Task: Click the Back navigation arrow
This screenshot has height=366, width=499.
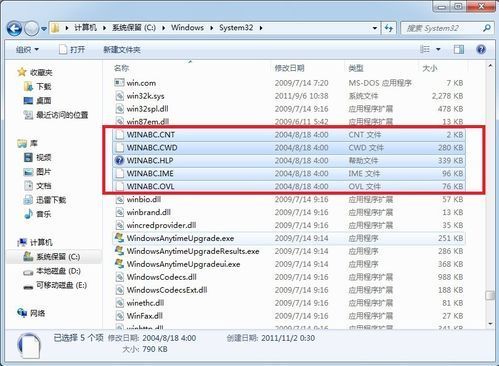Action: 14,28
